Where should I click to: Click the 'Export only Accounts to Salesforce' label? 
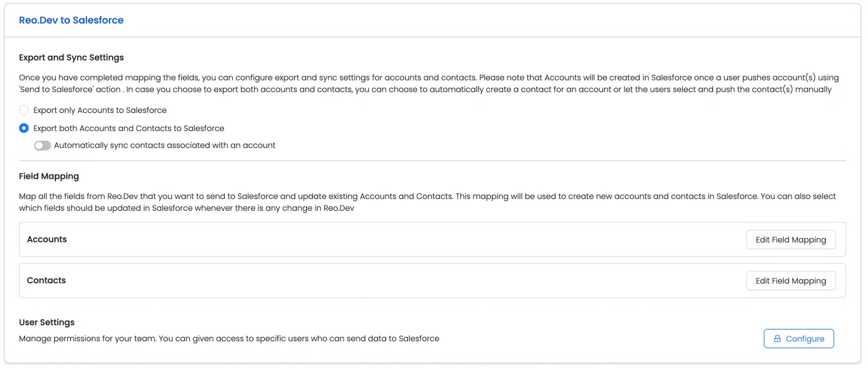point(100,110)
